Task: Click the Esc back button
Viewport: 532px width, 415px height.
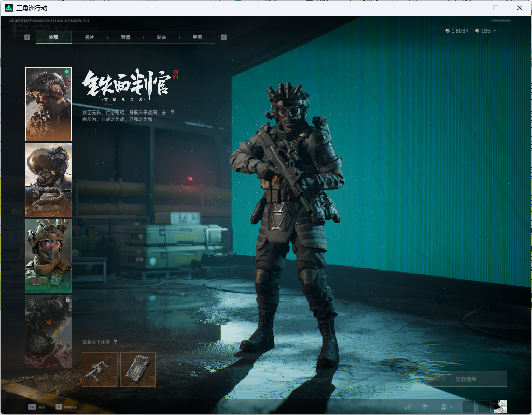Action: [37, 407]
